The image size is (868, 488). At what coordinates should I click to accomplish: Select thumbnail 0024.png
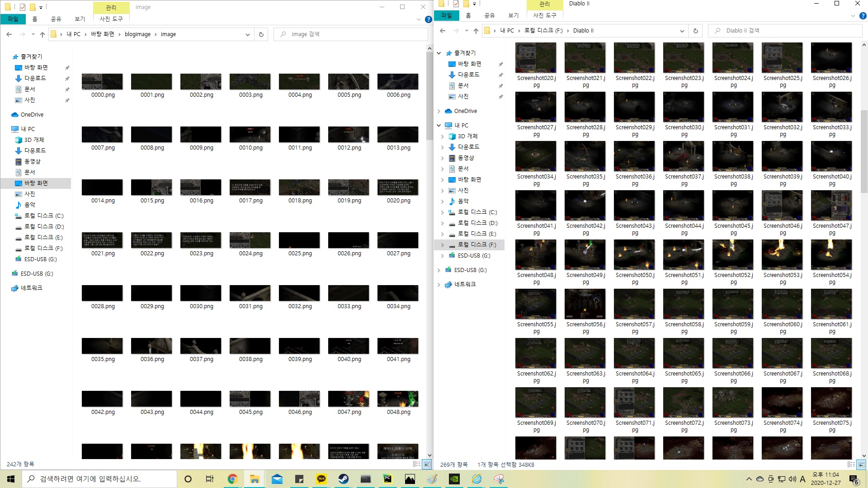point(250,245)
